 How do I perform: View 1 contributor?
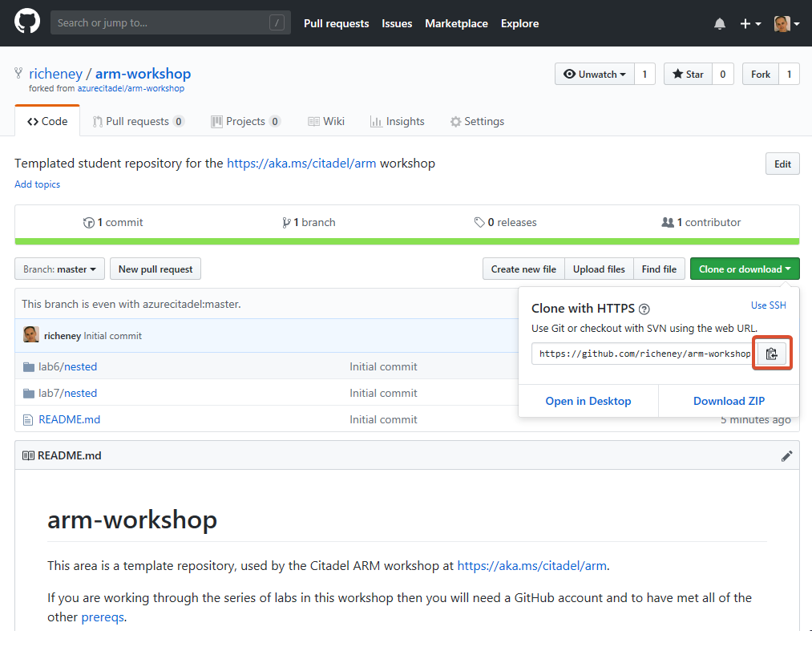point(701,222)
